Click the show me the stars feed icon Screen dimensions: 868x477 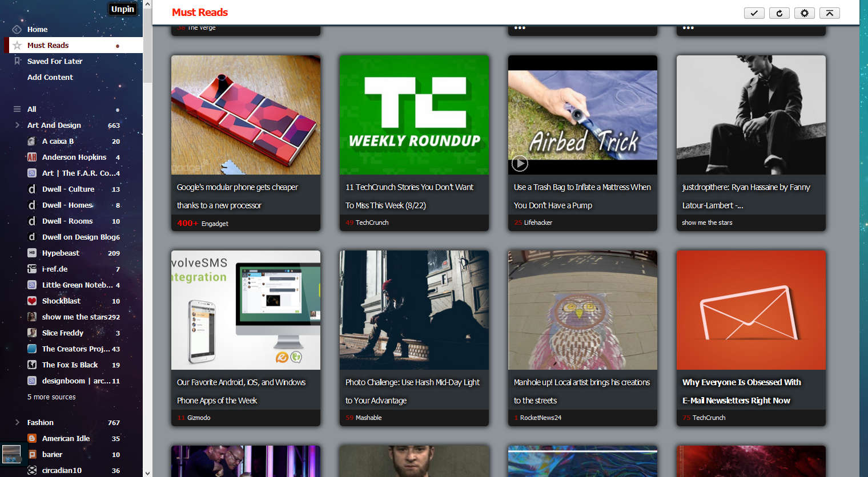tap(32, 317)
